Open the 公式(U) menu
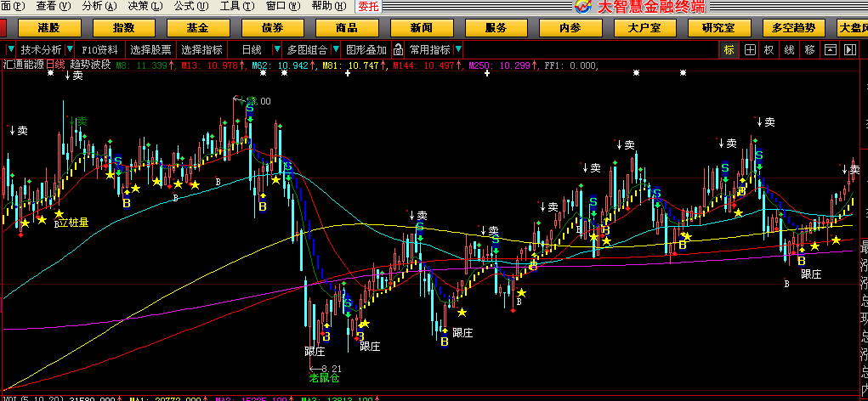868x401 pixels. [x=191, y=7]
